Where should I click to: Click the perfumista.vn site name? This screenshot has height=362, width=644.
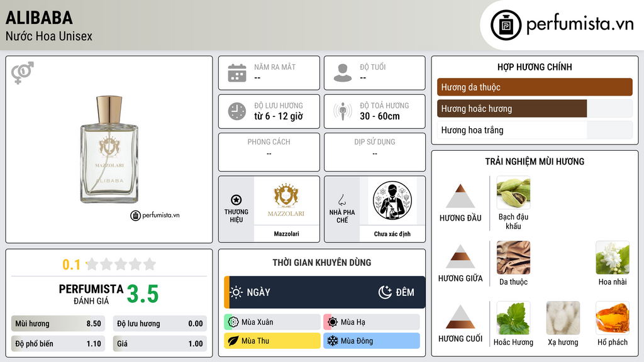pos(580,24)
